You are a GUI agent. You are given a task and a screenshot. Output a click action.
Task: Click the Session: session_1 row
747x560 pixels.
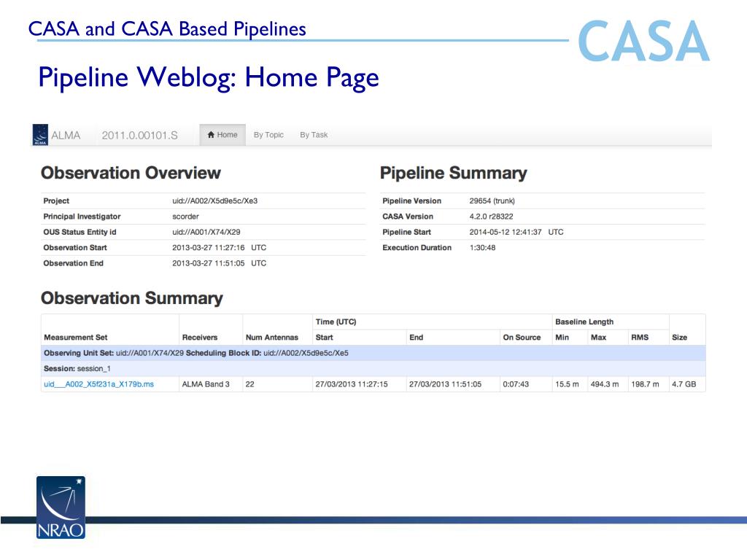[373, 369]
